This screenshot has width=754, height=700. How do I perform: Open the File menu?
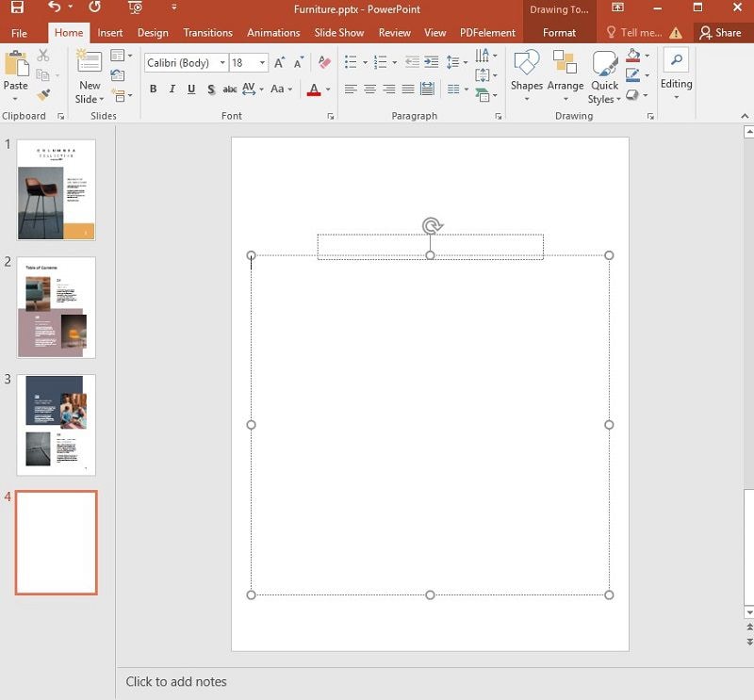(x=19, y=33)
